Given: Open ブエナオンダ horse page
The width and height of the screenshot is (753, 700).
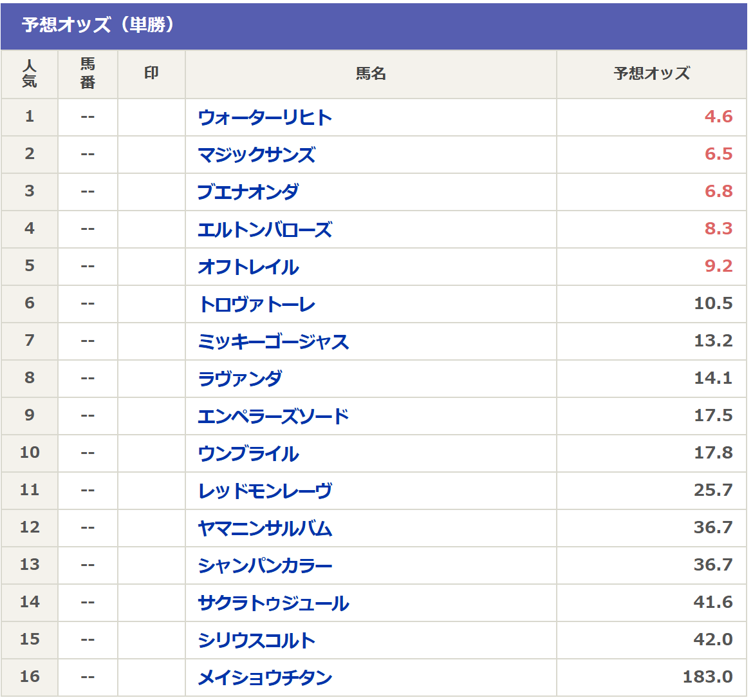Looking at the screenshot, I should coord(248,193).
